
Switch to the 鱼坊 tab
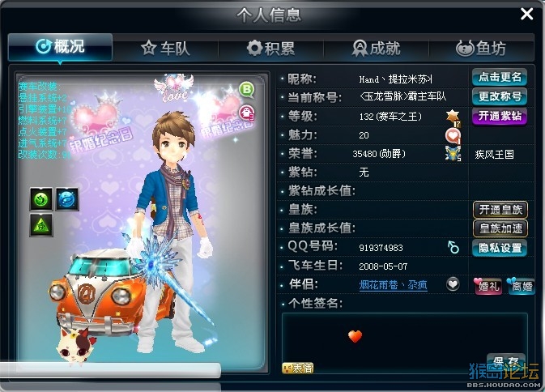coord(481,49)
